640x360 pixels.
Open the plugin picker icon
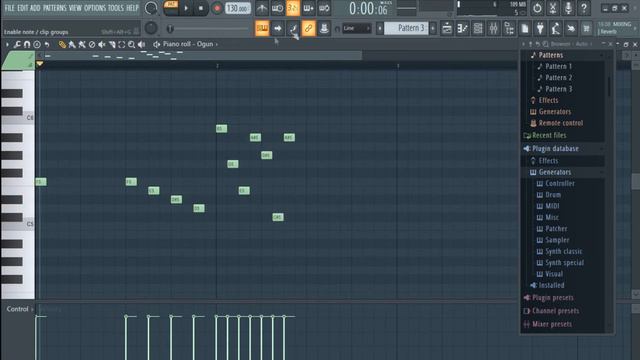click(540, 28)
